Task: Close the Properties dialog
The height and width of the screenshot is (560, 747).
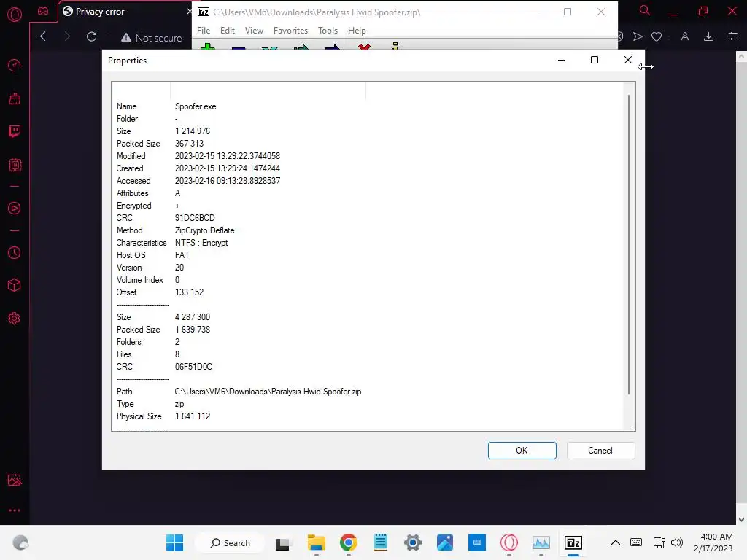Action: [x=628, y=60]
